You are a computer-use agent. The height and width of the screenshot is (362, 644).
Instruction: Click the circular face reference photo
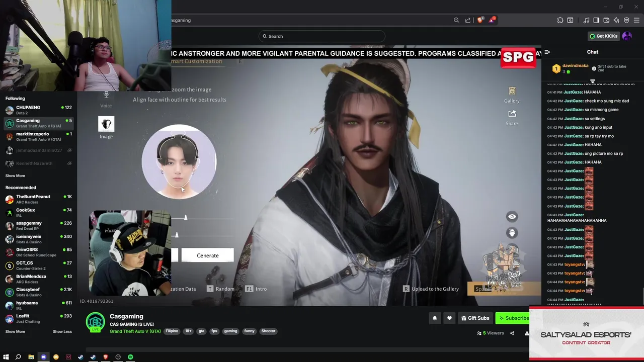pos(179,162)
